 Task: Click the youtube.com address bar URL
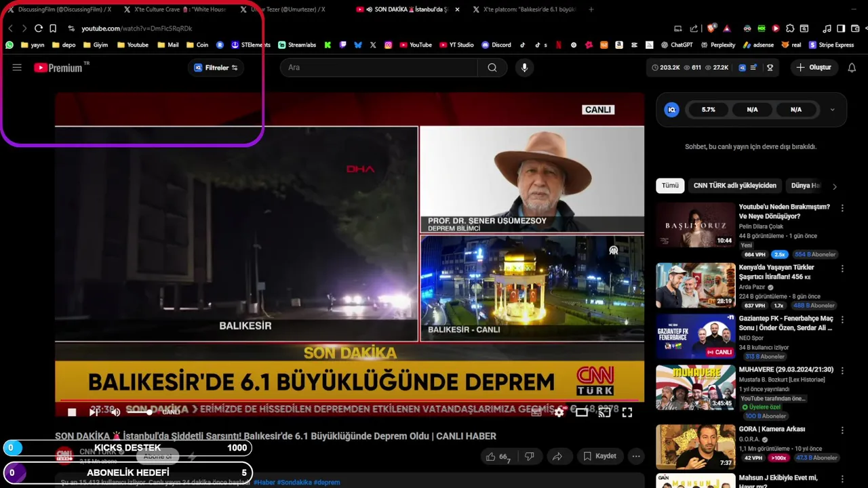(136, 28)
